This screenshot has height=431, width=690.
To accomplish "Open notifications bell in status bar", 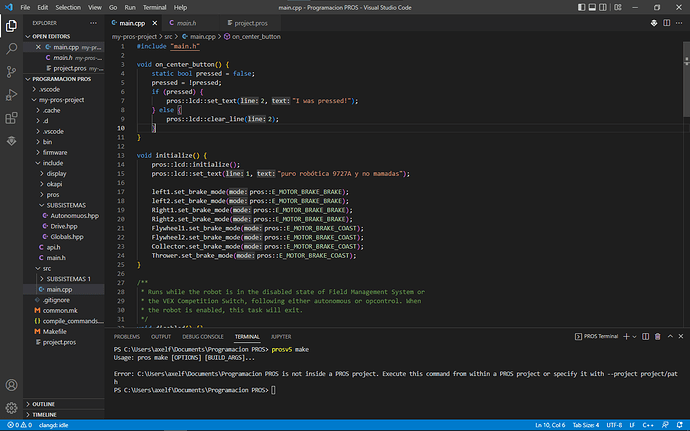I will tap(680, 425).
